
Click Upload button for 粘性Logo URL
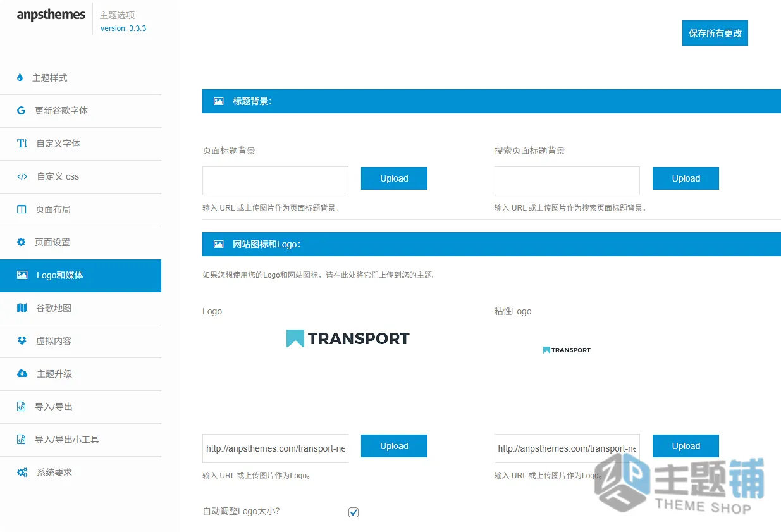point(686,446)
